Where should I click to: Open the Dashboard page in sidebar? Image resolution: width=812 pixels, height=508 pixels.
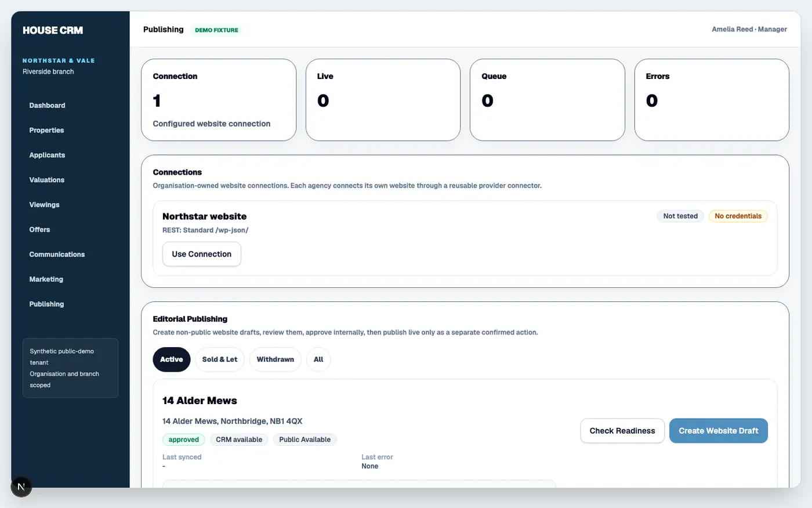(x=47, y=106)
